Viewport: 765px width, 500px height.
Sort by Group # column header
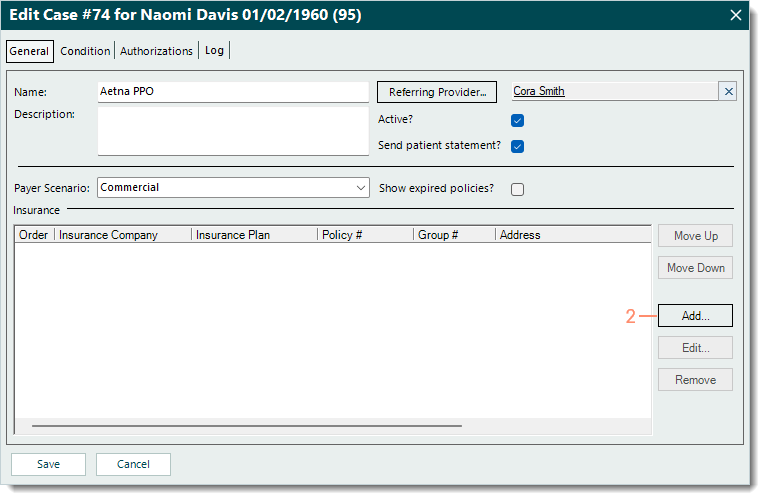click(455, 235)
